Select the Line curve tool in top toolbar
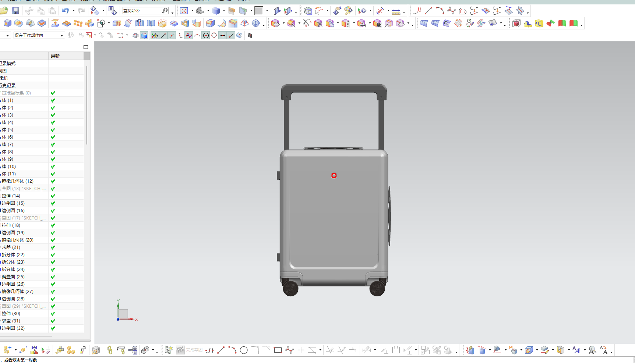The height and width of the screenshot is (364, 635). coord(428,11)
